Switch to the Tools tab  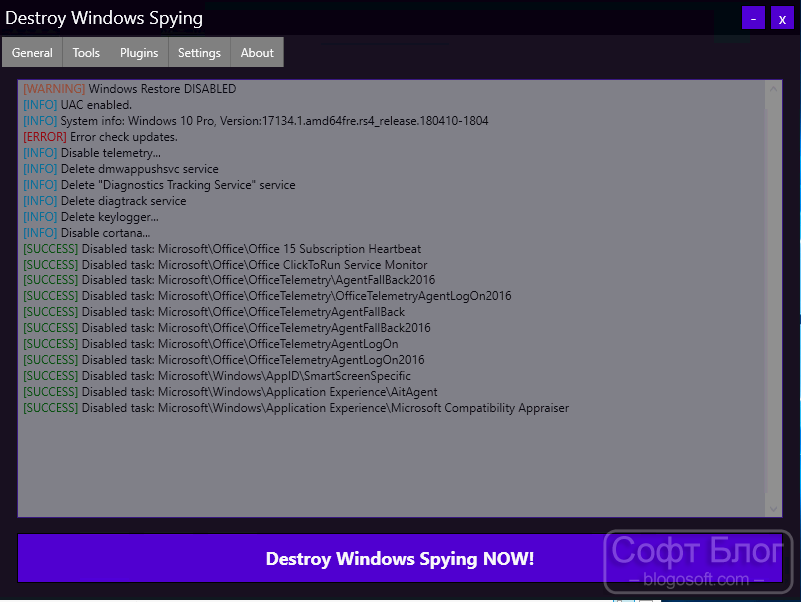[86, 52]
